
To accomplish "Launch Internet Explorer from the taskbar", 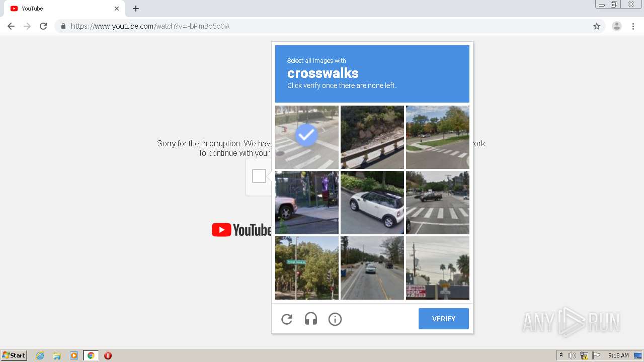I will click(x=40, y=355).
